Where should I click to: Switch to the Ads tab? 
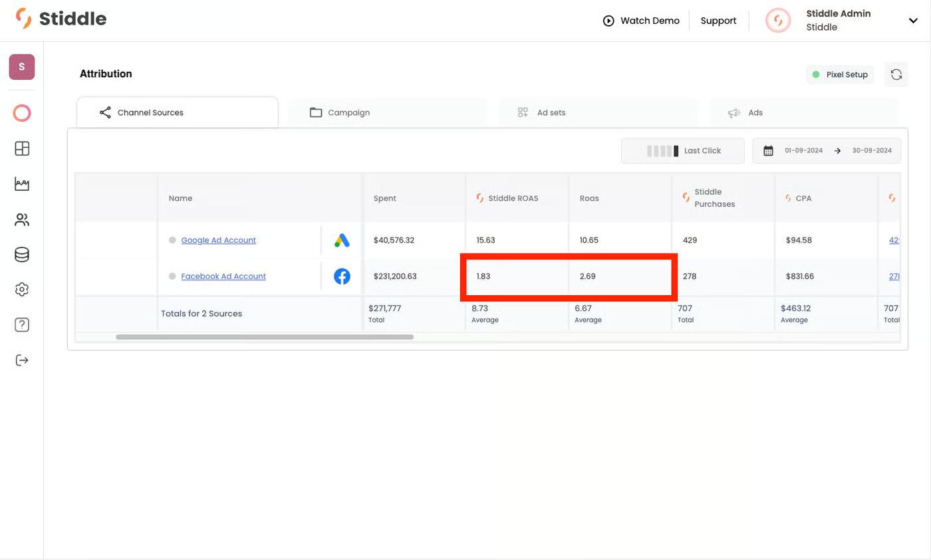coord(803,112)
